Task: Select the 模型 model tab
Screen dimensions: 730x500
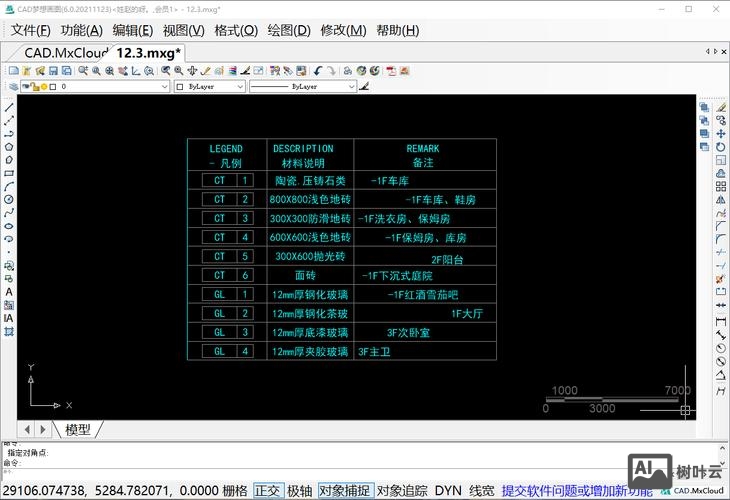Action: click(78, 429)
